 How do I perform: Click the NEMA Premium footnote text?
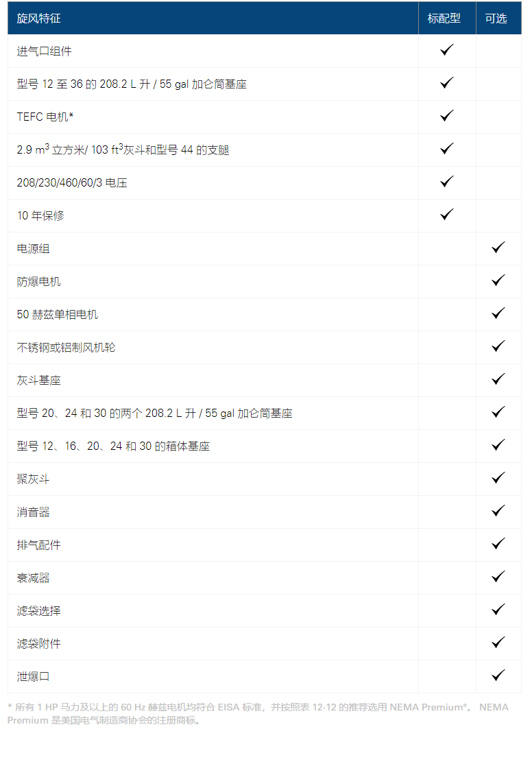click(258, 714)
